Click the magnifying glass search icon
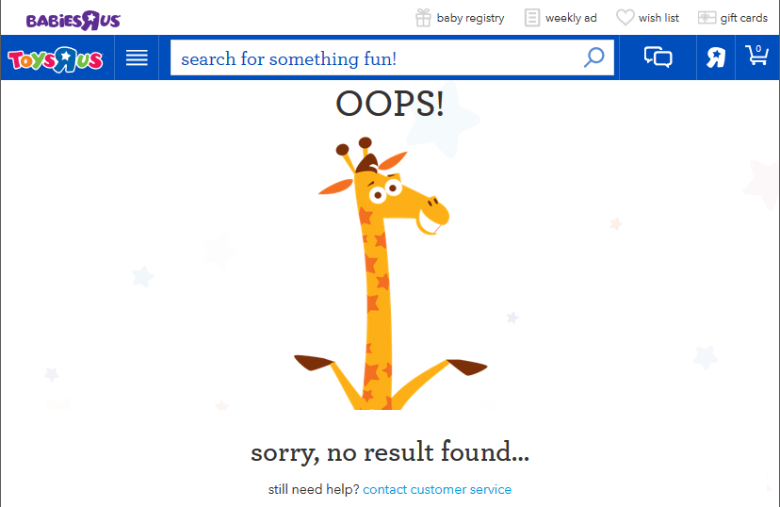Screen dimensions: 780x507 pyautogui.click(x=594, y=58)
